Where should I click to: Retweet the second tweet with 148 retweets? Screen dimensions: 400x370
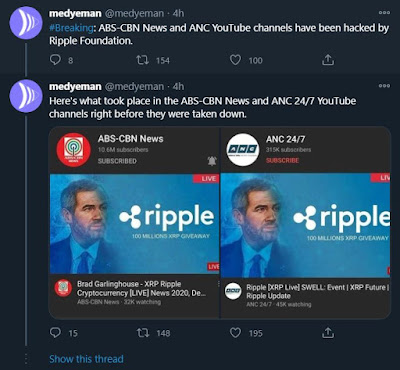(143, 333)
